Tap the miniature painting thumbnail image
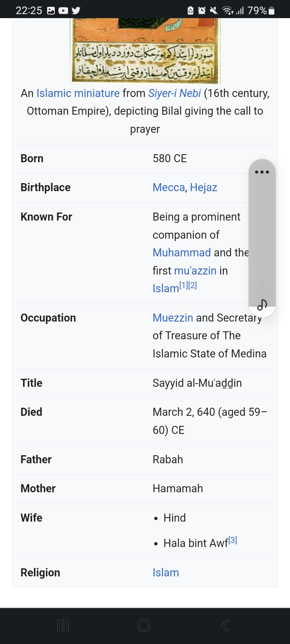290x644 pixels. click(145, 50)
